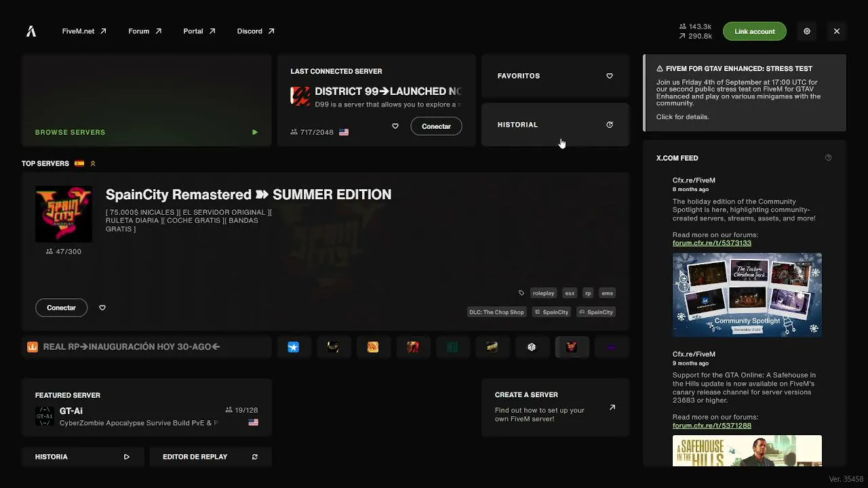
Task: Open the Safehouse in the Hills image
Action: 747,451
